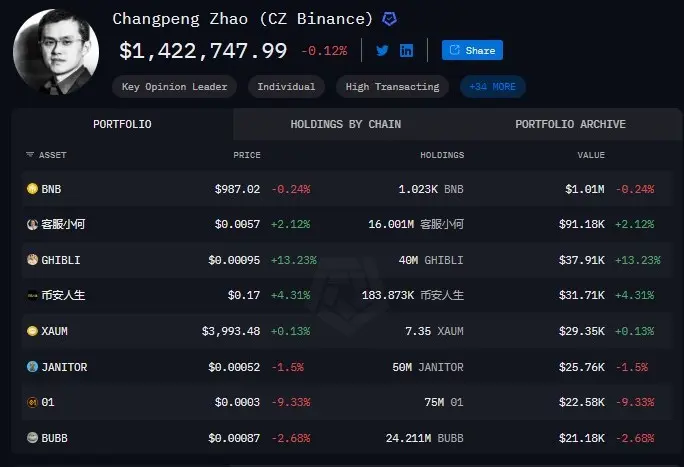Image resolution: width=684 pixels, height=467 pixels.
Task: Click the name Changpeng Zhao (CZ Binance)
Action: click(243, 19)
